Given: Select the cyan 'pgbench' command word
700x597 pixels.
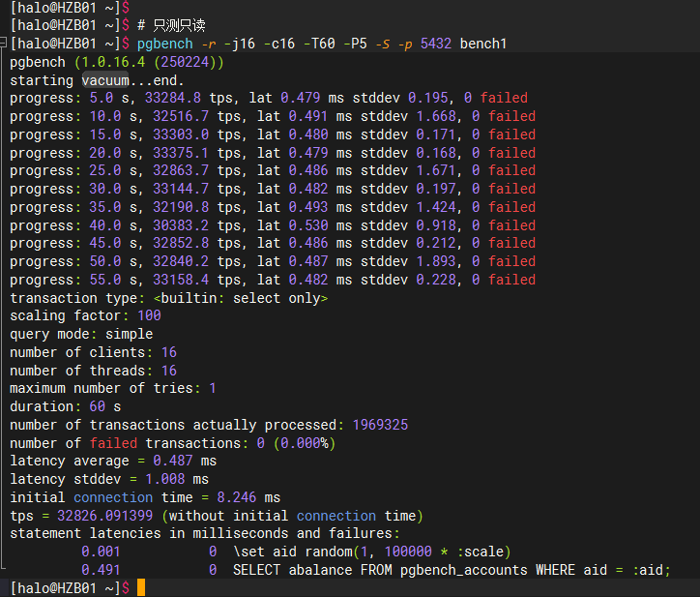Looking at the screenshot, I should point(165,44).
